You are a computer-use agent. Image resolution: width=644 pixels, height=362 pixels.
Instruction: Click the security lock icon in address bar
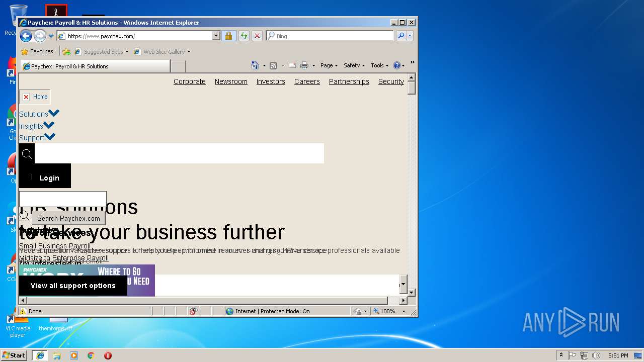click(228, 36)
